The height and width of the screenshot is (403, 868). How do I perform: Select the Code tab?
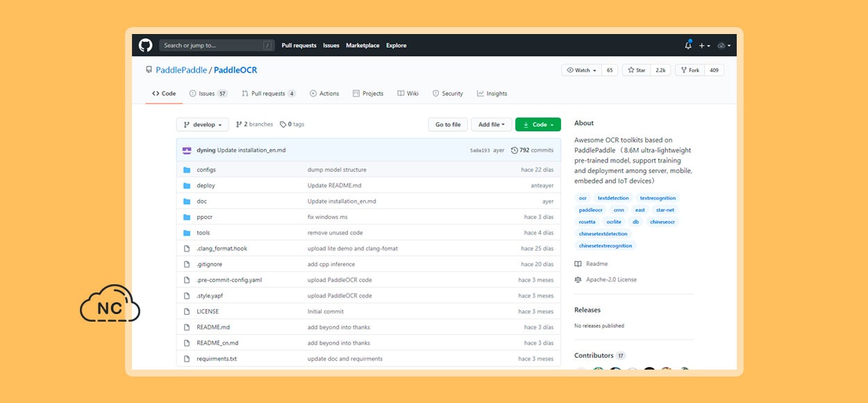pos(164,93)
